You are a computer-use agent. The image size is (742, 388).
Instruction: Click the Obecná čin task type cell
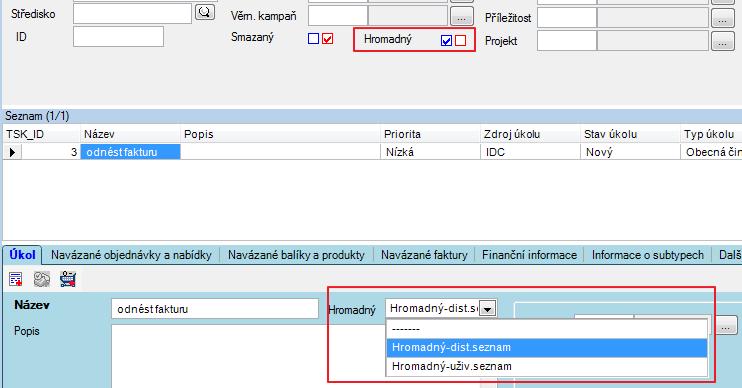[711, 152]
